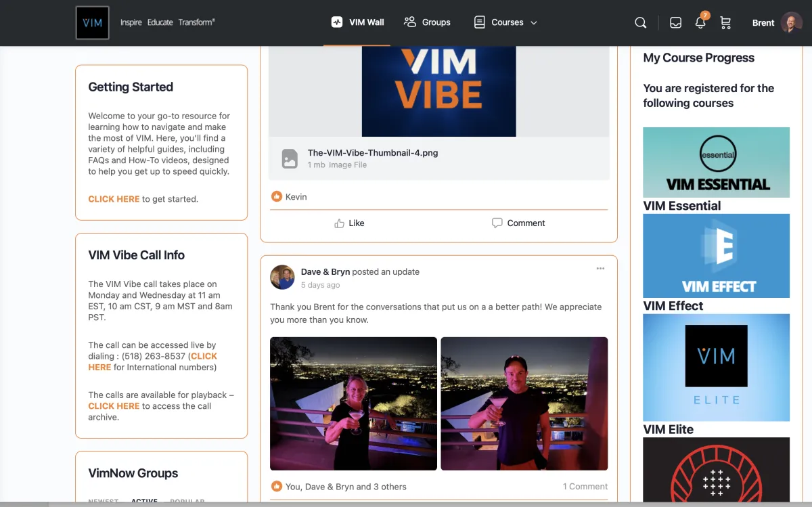Viewport: 812px width, 507px height.
Task: Click the My Course Progress heading
Action: coord(699,58)
